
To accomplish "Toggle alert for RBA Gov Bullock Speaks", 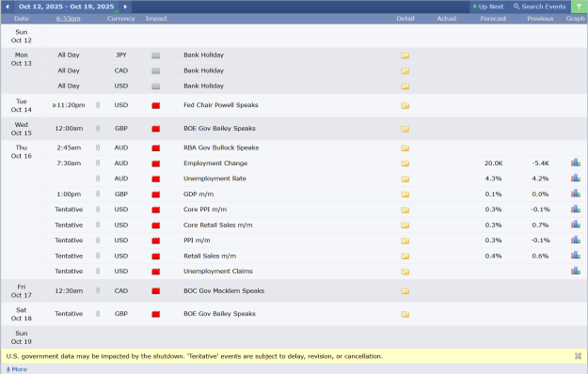I will coord(98,148).
